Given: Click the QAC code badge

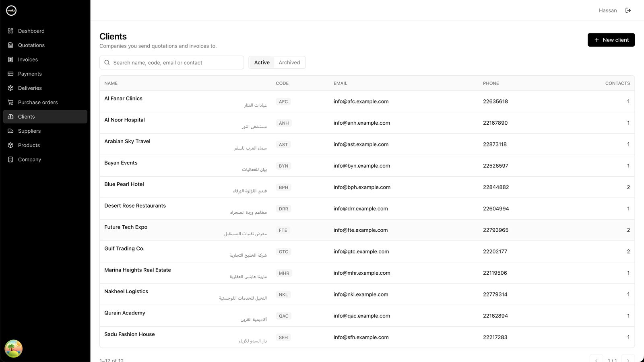Looking at the screenshot, I should (284, 316).
